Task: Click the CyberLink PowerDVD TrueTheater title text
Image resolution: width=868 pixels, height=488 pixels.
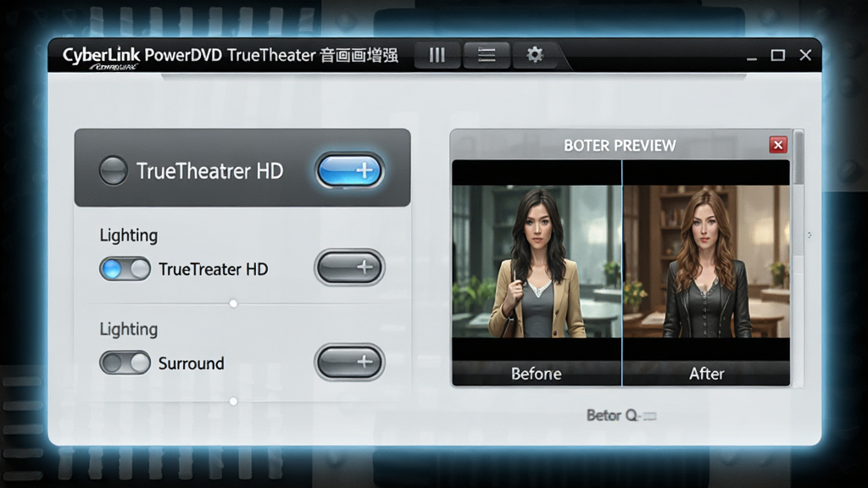Action: point(230,55)
